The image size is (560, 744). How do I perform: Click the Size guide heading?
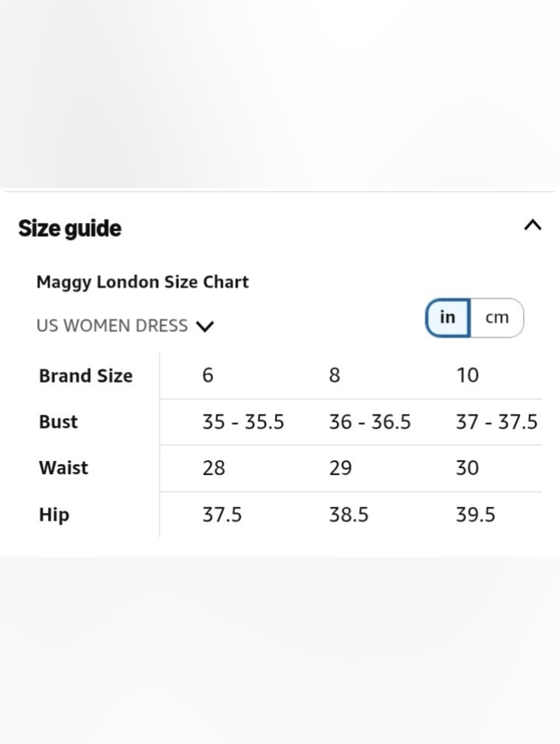[x=69, y=228]
